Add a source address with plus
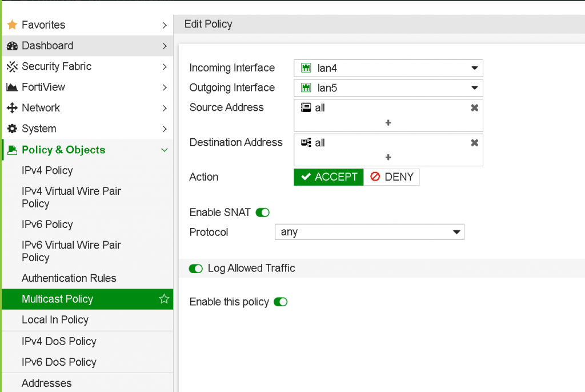This screenshot has height=392, width=585. [388, 122]
